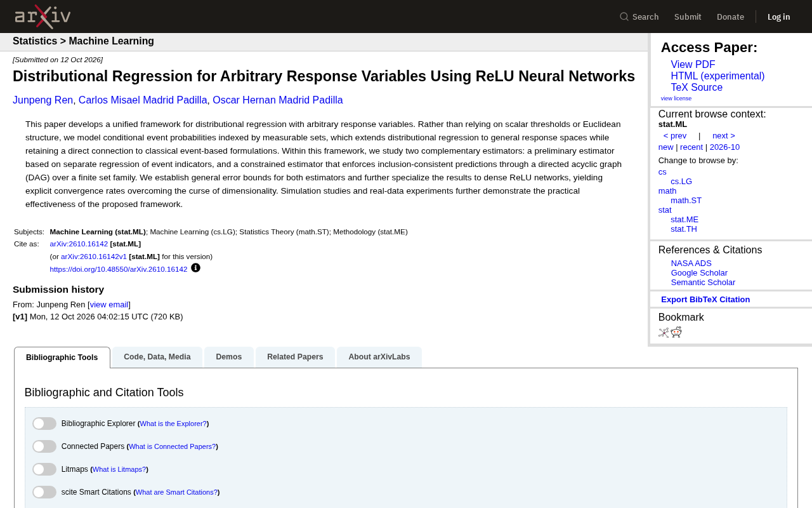This screenshot has height=508, width=812.
Task: Open 'recent' listing link
Action: coord(691,147)
